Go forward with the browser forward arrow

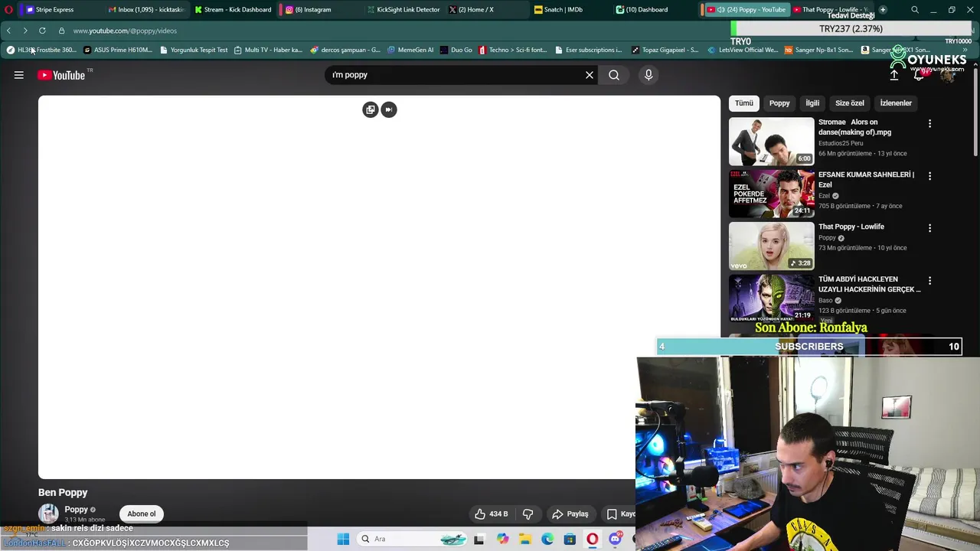[25, 31]
